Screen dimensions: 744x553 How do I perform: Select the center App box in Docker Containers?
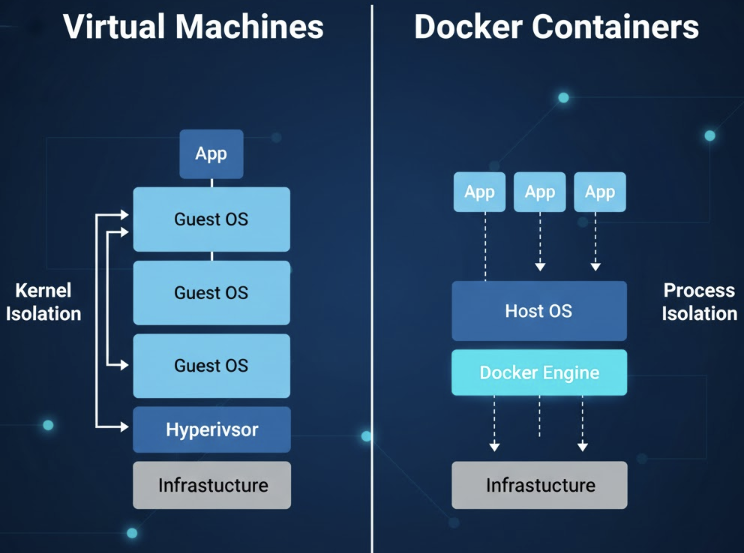pos(539,192)
